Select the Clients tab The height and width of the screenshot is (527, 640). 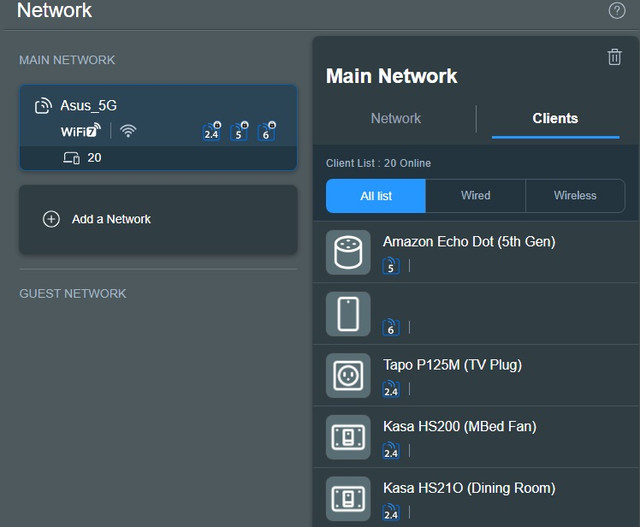point(555,118)
